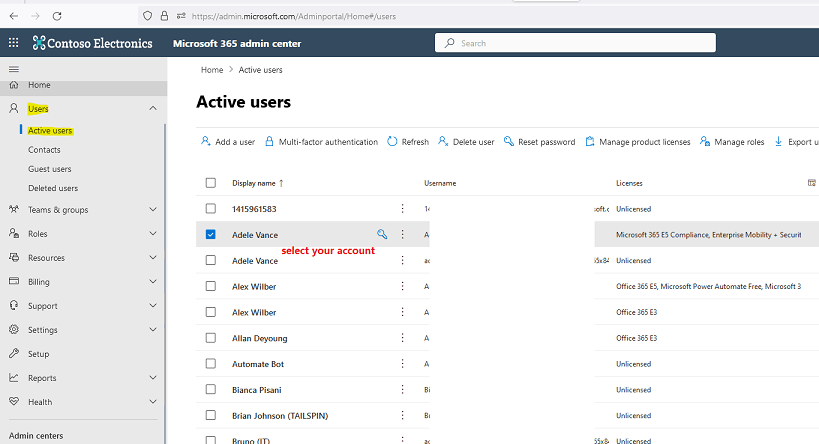Open Setup in sidebar
Viewport: 819px width, 444px height.
(x=39, y=354)
